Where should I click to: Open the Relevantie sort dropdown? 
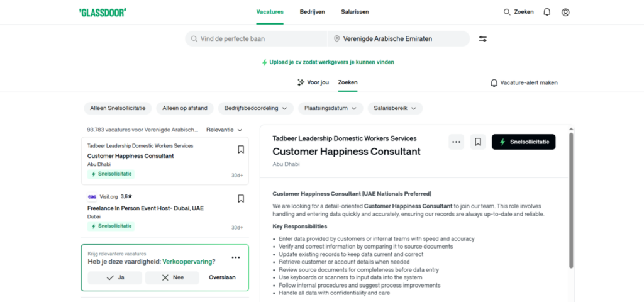pos(223,130)
